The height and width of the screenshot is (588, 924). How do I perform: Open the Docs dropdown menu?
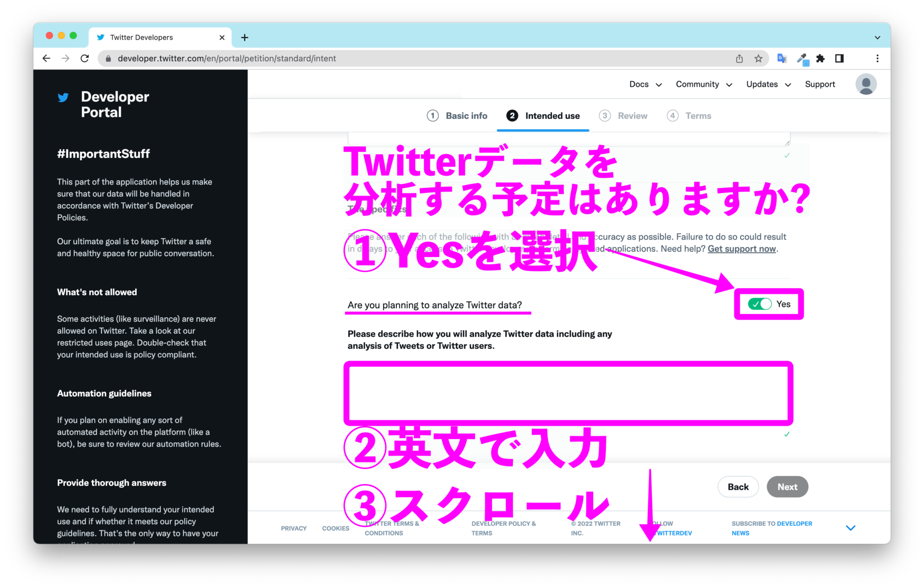[645, 84]
